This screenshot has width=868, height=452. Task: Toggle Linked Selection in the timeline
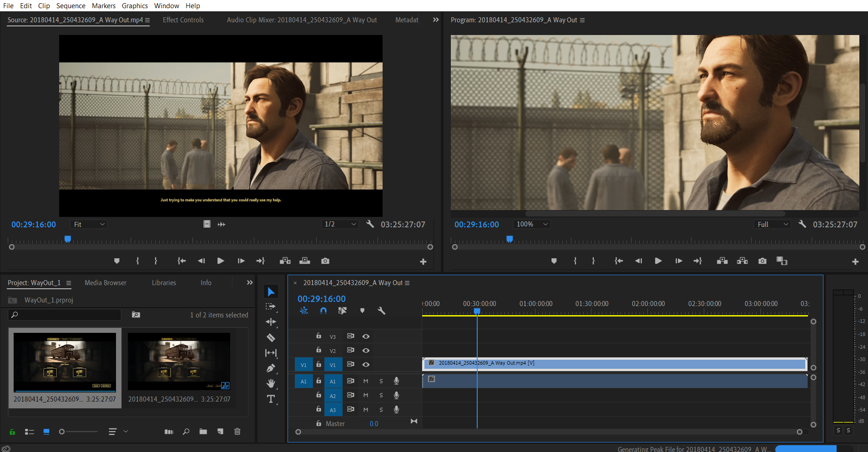(343, 311)
